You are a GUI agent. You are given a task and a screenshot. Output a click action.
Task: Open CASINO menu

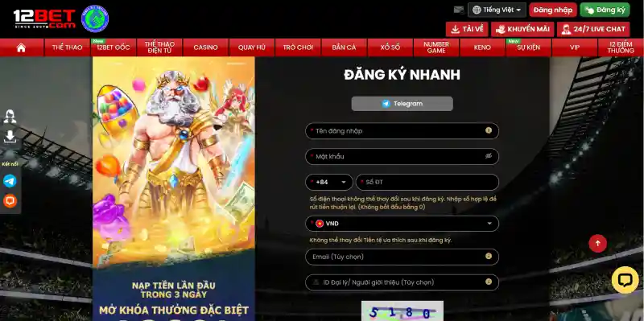[206, 47]
